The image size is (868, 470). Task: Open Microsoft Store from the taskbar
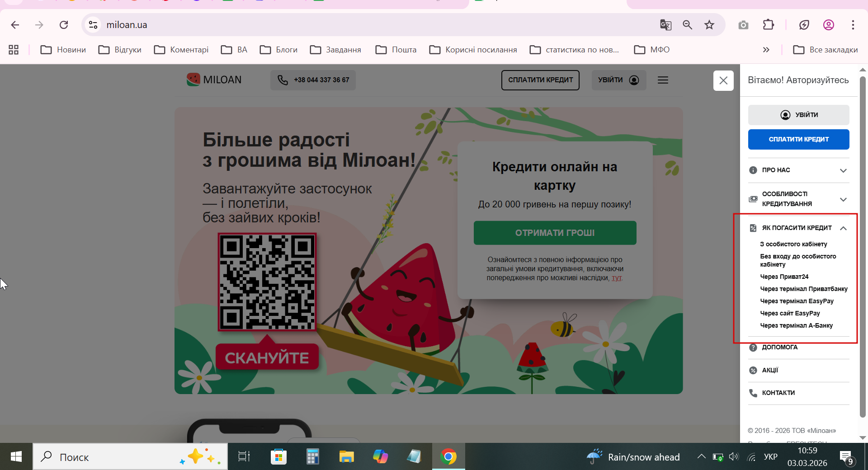pyautogui.click(x=278, y=457)
